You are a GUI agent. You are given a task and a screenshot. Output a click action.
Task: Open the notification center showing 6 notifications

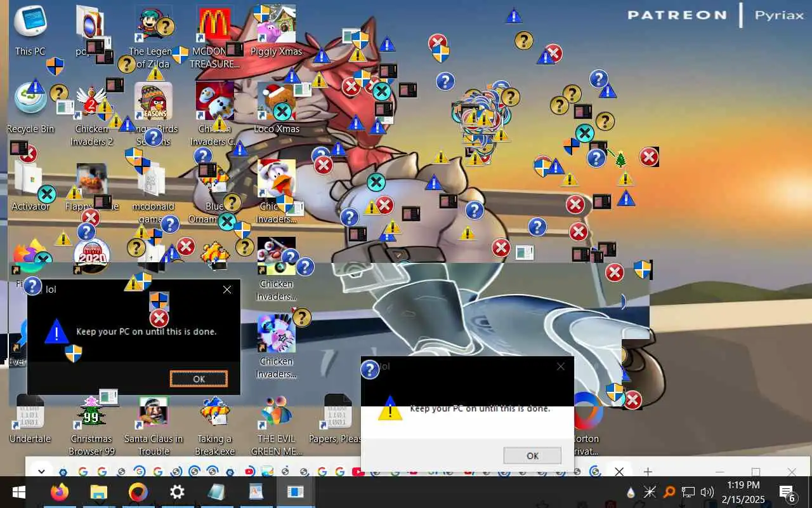click(787, 492)
